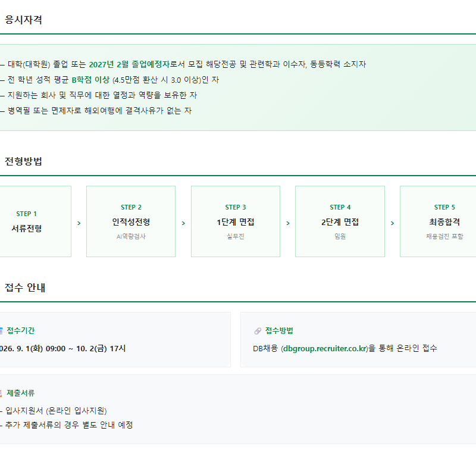Select the STEP 1 서류전형 box

click(x=36, y=221)
